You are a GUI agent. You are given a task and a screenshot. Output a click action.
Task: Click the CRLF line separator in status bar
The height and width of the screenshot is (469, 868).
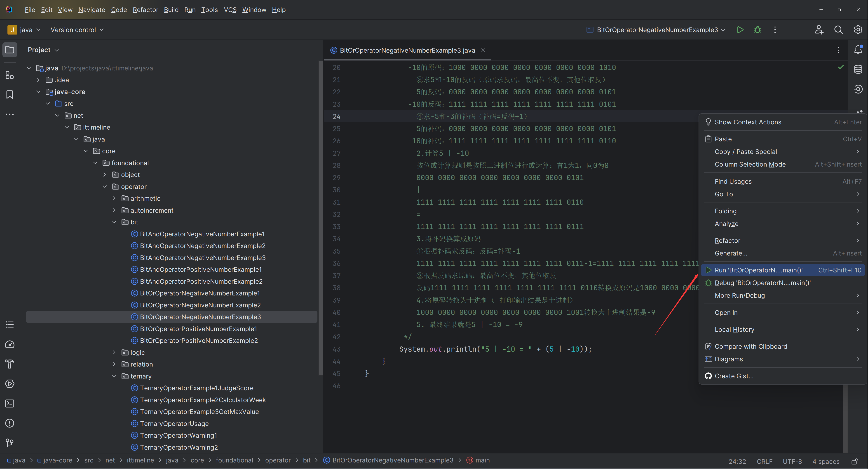tap(765, 461)
